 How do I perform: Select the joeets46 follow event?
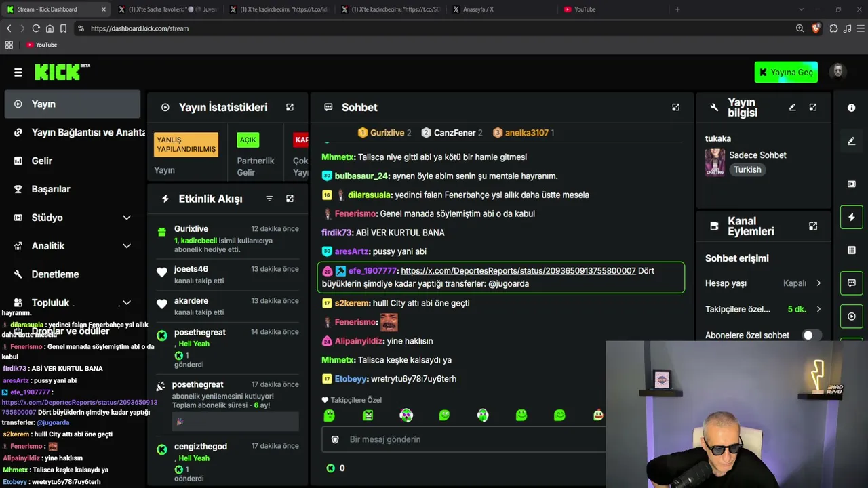[x=227, y=274]
